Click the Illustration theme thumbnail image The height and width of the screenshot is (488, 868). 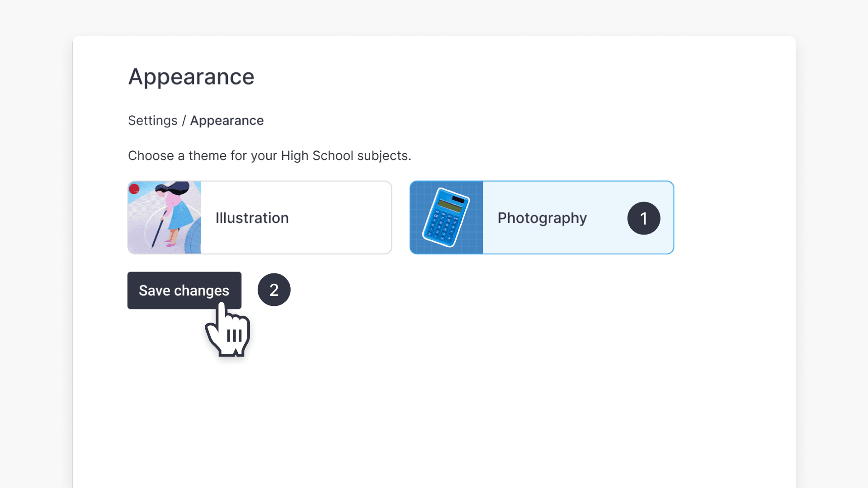click(164, 217)
